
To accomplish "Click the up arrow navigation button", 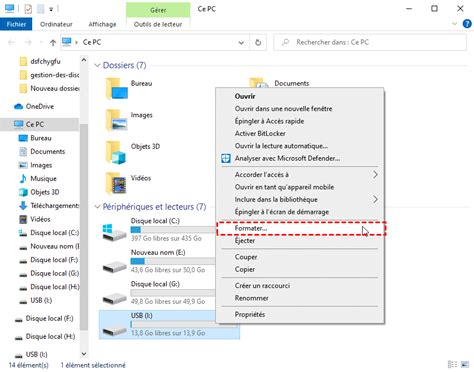I will [x=53, y=42].
